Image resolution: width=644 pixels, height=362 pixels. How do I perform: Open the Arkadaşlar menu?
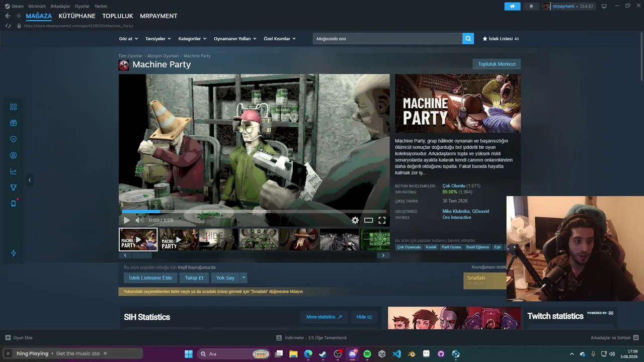pos(60,6)
